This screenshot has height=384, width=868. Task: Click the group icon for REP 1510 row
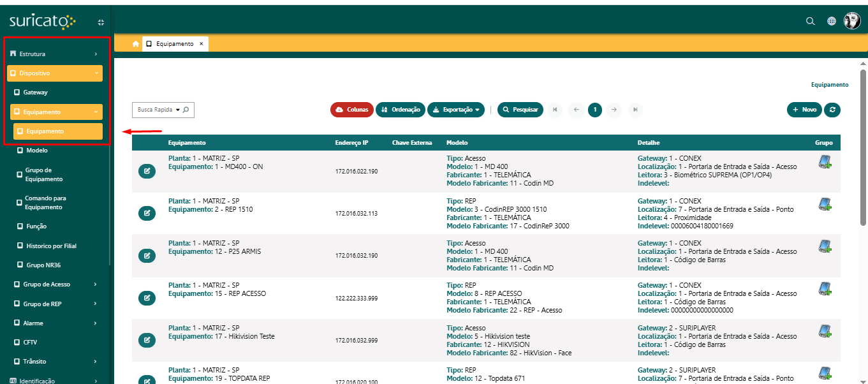[825, 205]
